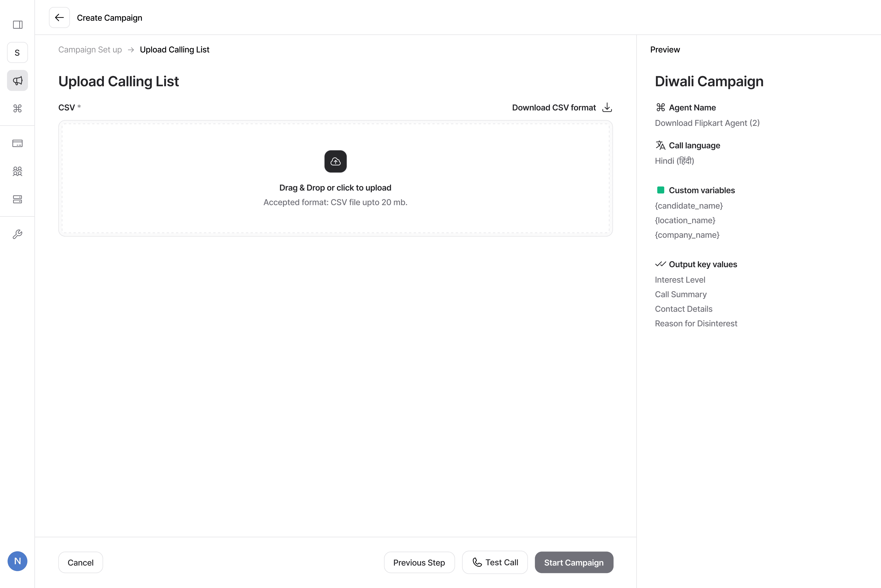Screen dimensions: 881x588
Task: Open the wrench tools sidebar icon
Action: coord(17,234)
